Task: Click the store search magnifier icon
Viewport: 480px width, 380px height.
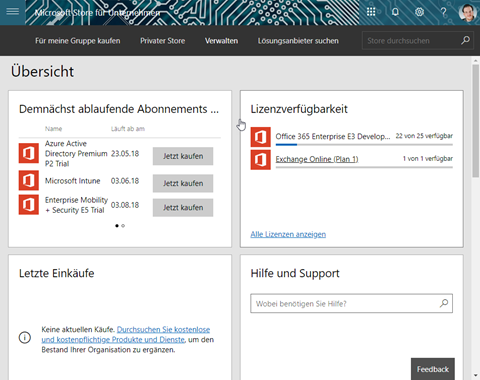Action: [x=465, y=40]
